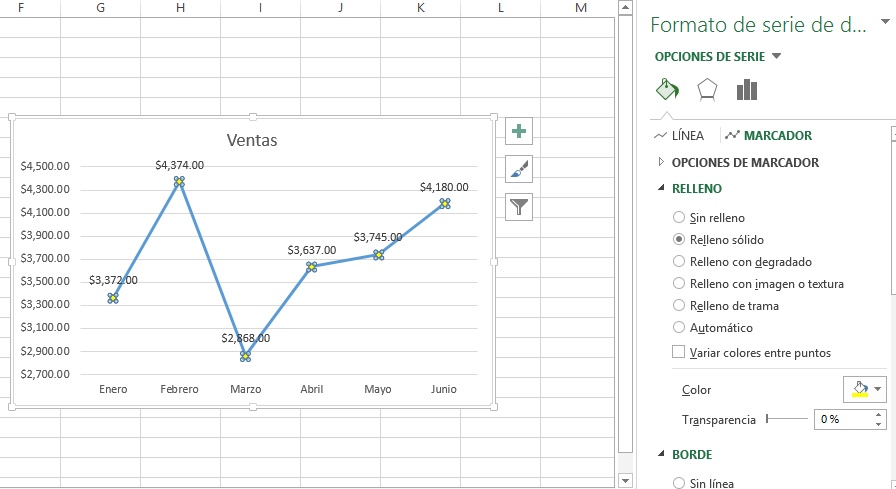This screenshot has width=896, height=489.
Task: Switch to the MARCADOR tab
Action: (768, 135)
